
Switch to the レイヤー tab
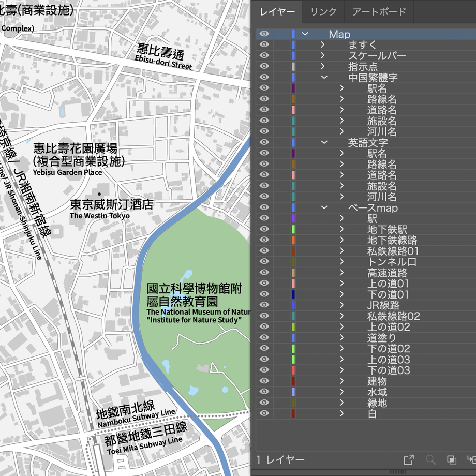[x=277, y=12]
